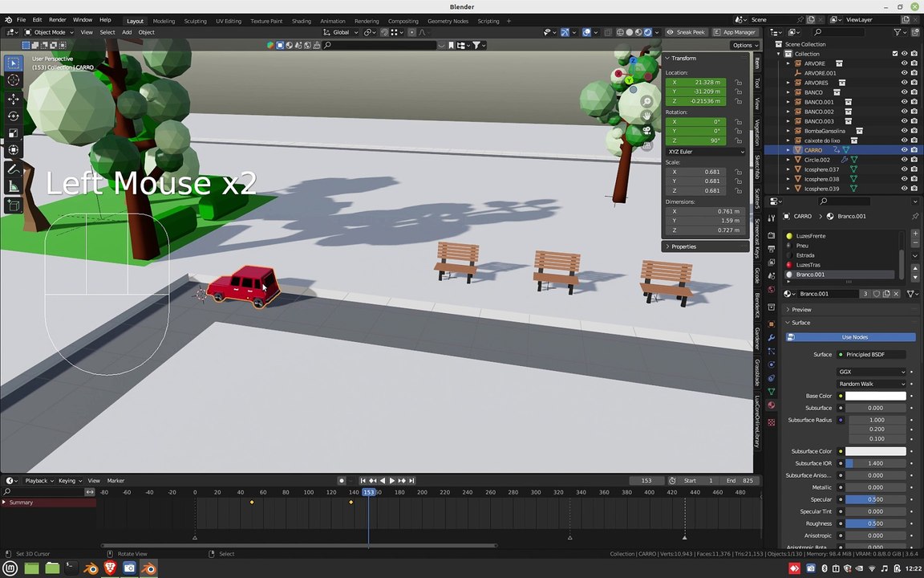This screenshot has height=578, width=924.
Task: Duplicate the Branco.001 material
Action: pos(886,294)
